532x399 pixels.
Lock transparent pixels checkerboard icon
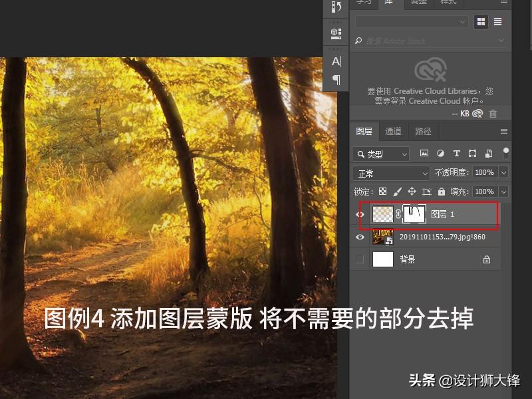(383, 192)
